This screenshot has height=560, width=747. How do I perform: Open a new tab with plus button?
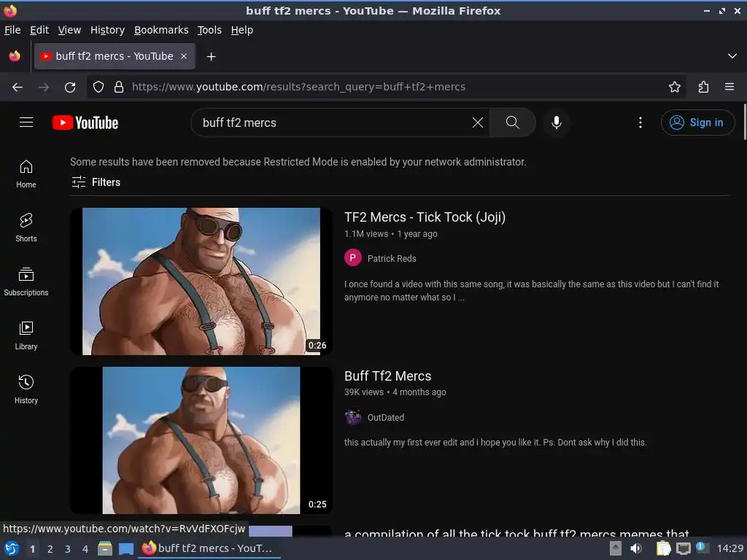(x=211, y=57)
